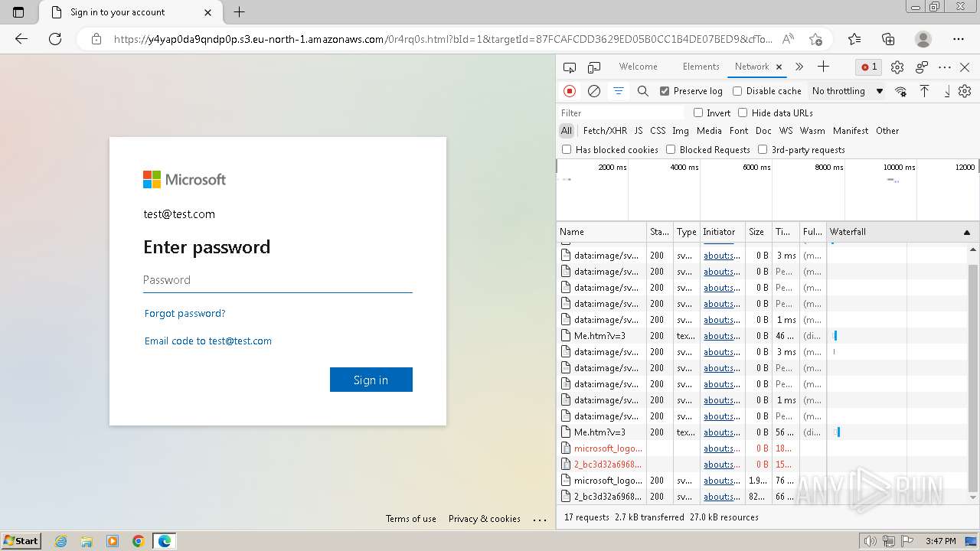Switch to the Welcome tab
Viewport: 980px width, 551px height.
[x=639, y=67]
